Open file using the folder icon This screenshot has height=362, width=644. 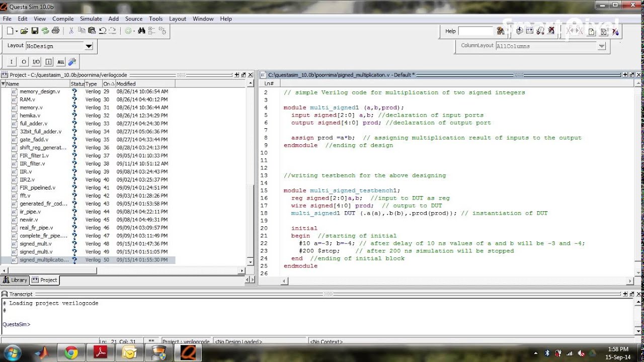pyautogui.click(x=24, y=31)
